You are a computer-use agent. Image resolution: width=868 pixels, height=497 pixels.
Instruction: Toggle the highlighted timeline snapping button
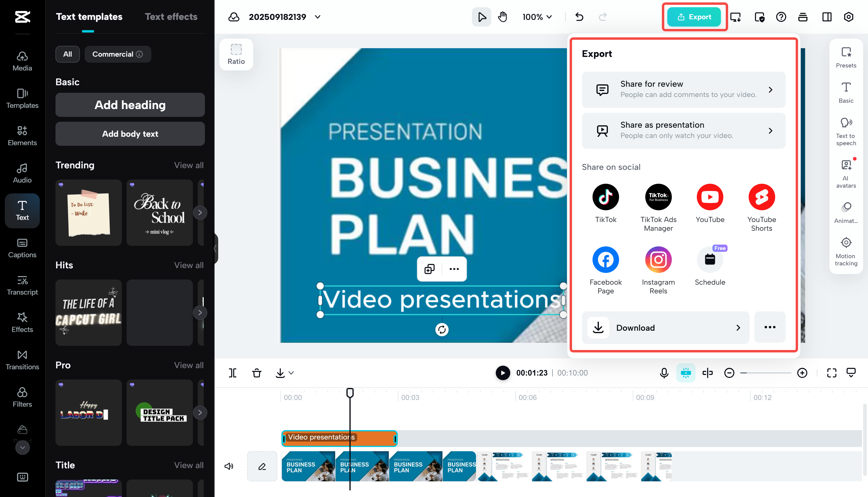(x=685, y=373)
